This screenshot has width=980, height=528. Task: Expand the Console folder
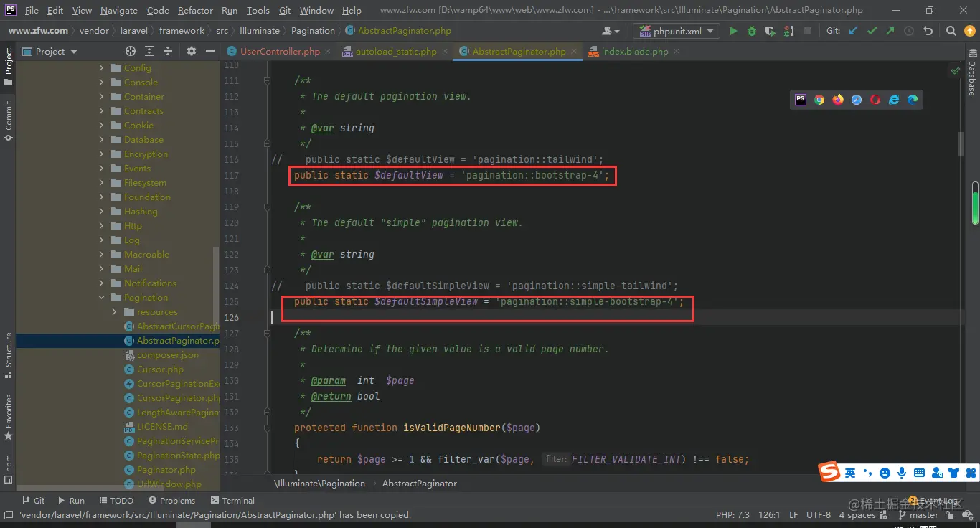tap(101, 82)
